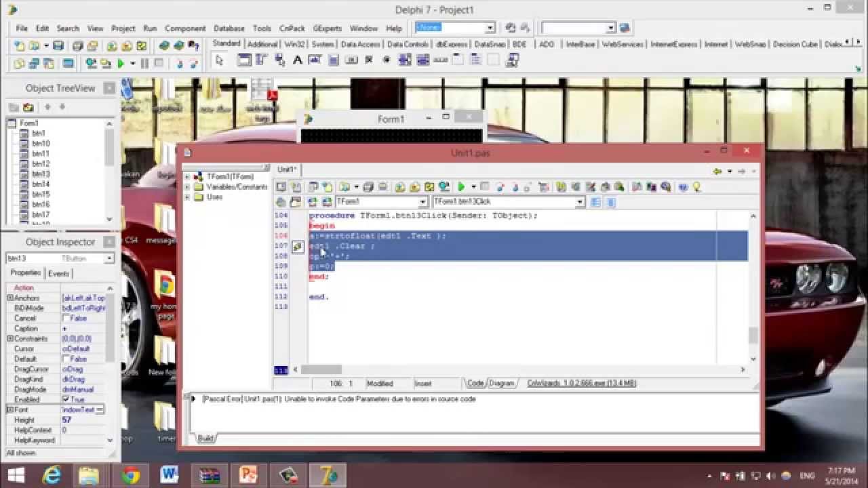Select btn10 in the Object TreeView
This screenshot has width=868, height=488.
[x=41, y=144]
